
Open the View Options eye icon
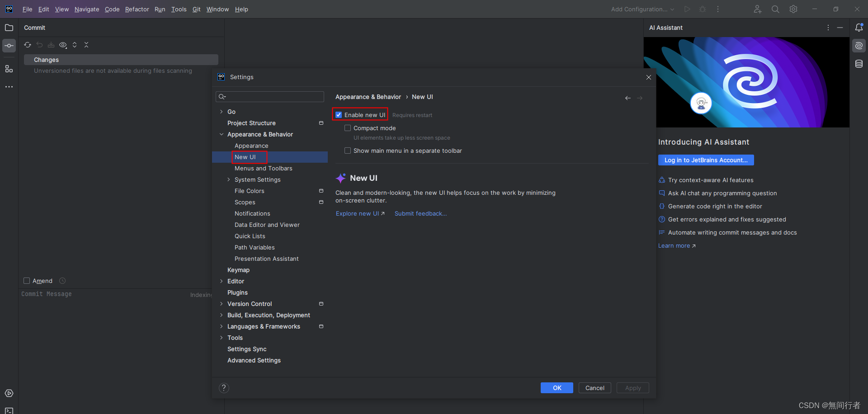point(63,45)
